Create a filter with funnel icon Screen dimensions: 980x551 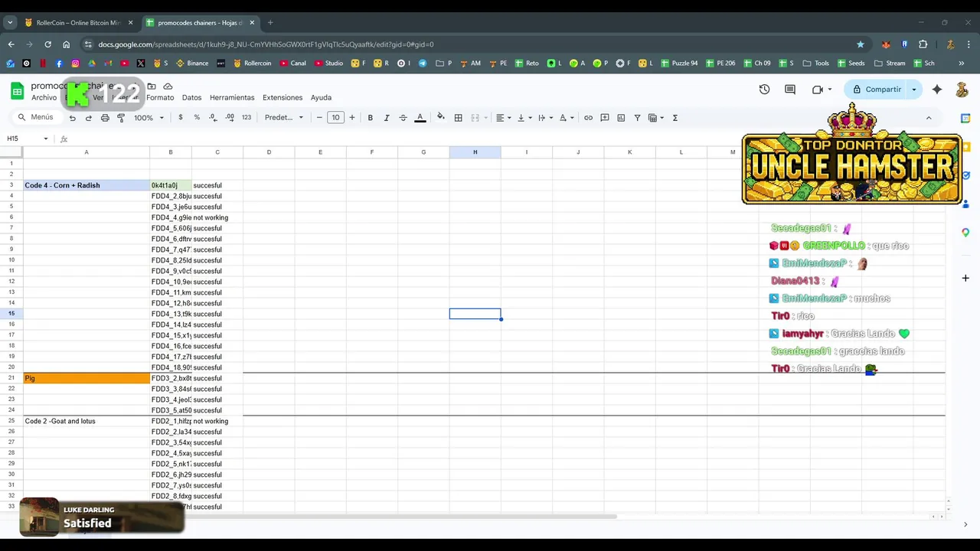tap(637, 118)
